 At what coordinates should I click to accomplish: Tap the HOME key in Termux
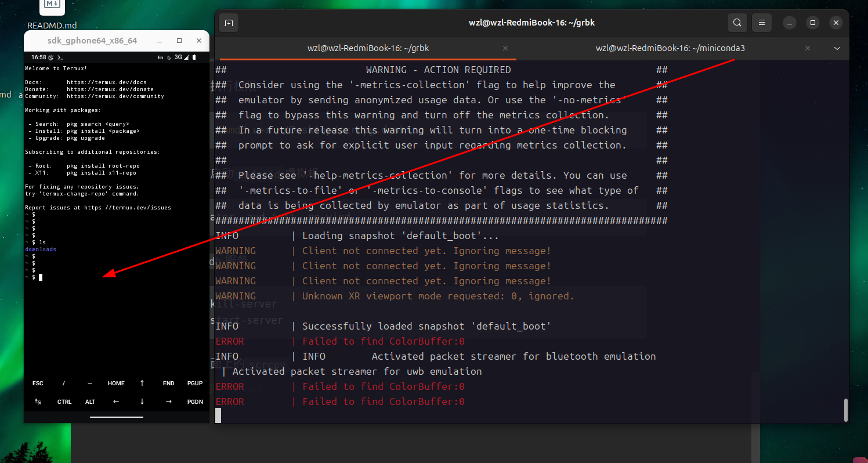116,384
